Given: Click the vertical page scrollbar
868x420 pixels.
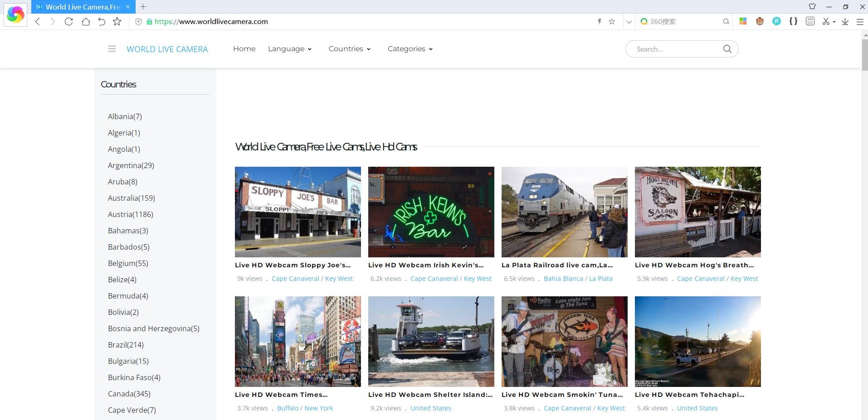Looking at the screenshot, I should coord(864,54).
